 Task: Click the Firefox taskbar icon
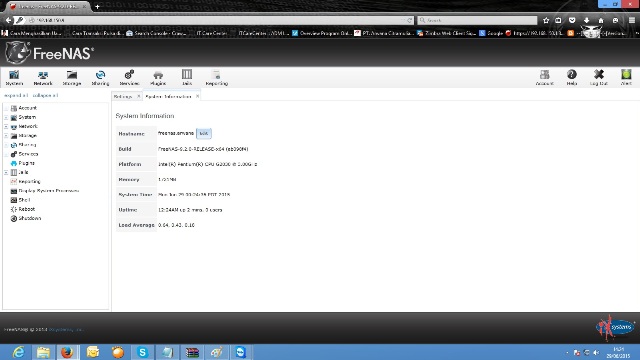(67, 352)
